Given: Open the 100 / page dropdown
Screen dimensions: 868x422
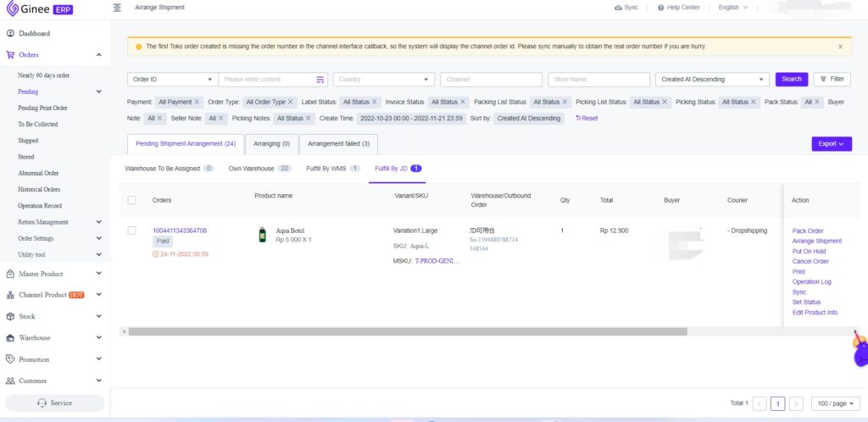Looking at the screenshot, I should point(836,403).
